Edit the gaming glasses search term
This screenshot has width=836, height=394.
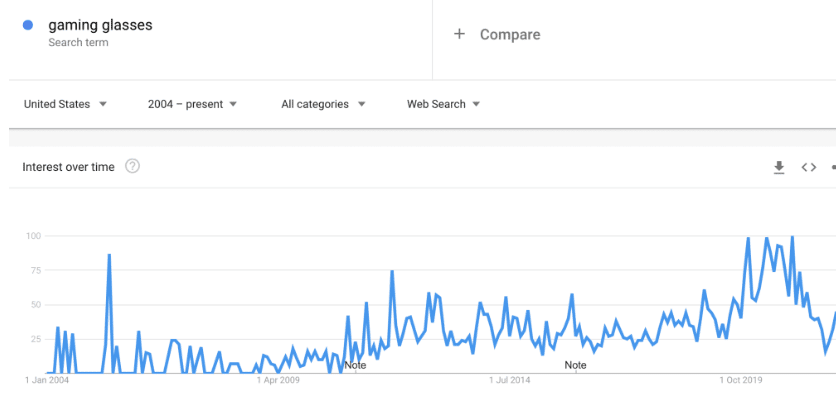100,25
